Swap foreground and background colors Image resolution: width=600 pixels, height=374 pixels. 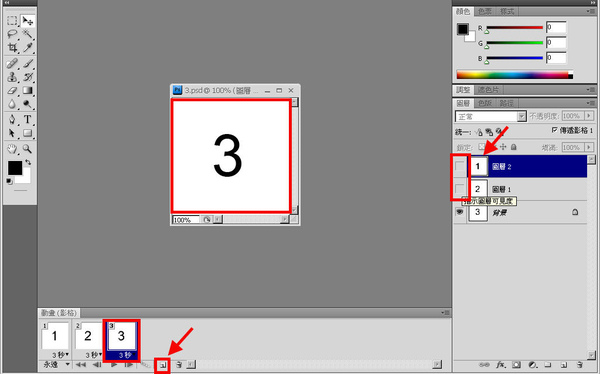[x=28, y=163]
